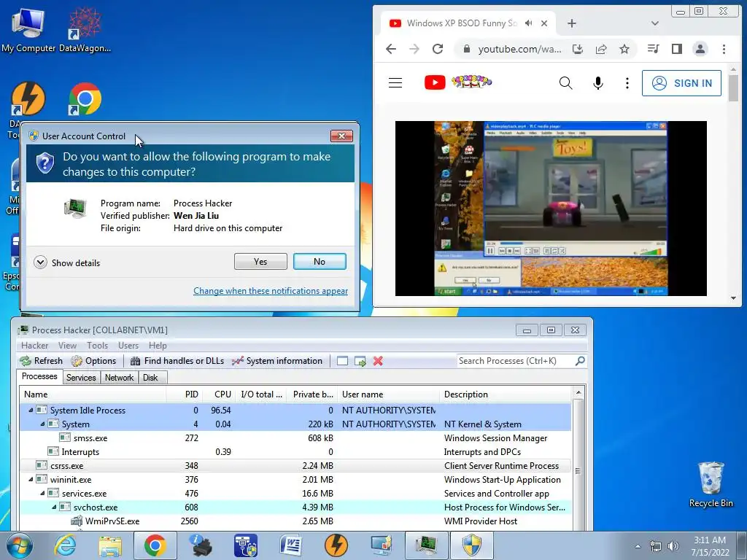Screen dimensions: 747x560
Task: Click Chrome back arrow button
Action: (391, 49)
